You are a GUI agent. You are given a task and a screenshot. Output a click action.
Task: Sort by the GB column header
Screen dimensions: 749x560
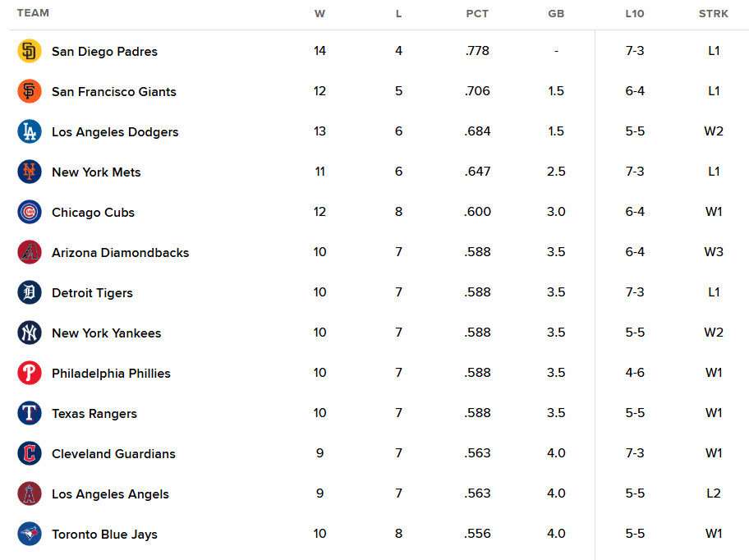[x=556, y=14]
